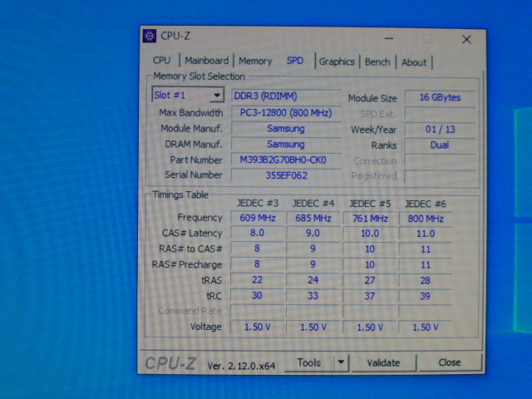This screenshot has height=399, width=532.
Task: Click the PC3-12800 (800 MHz) bandwidth value
Action: pyautogui.click(x=286, y=113)
